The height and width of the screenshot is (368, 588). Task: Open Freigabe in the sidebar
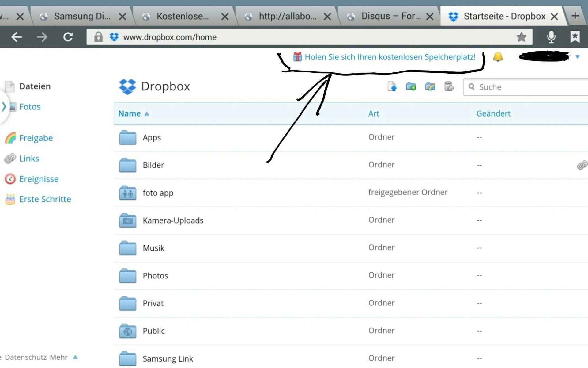tap(36, 138)
